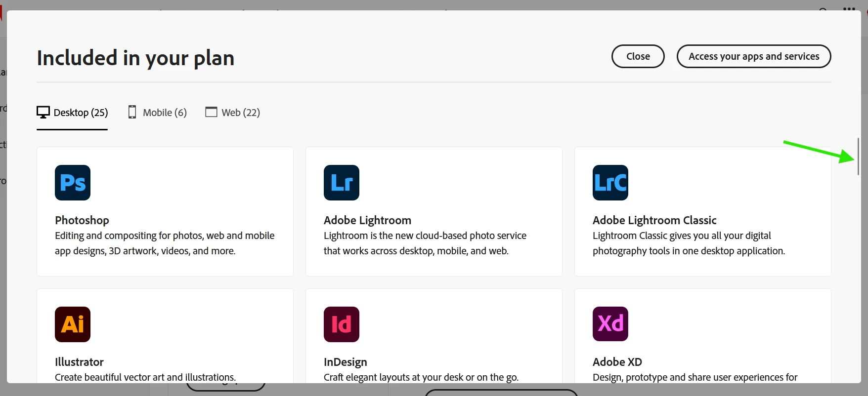Click the Adobe Lightroom Classic title
Viewport: 868px width, 396px height.
pos(654,220)
